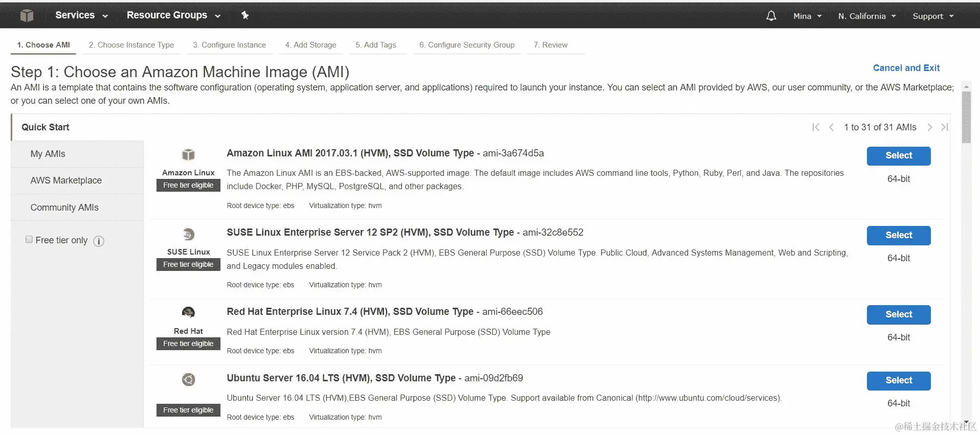Viewport: 980px width, 435px height.
Task: Click the SUSE Linux logo icon
Action: pyautogui.click(x=189, y=234)
